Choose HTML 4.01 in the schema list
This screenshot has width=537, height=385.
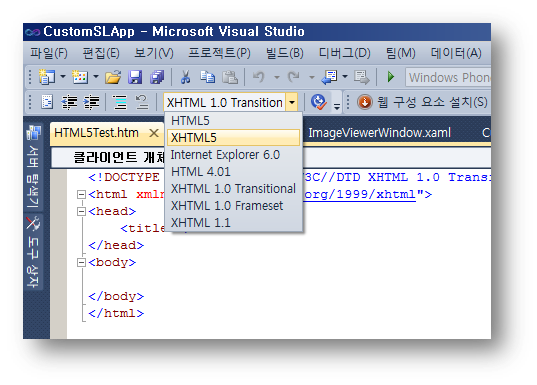click(234, 172)
